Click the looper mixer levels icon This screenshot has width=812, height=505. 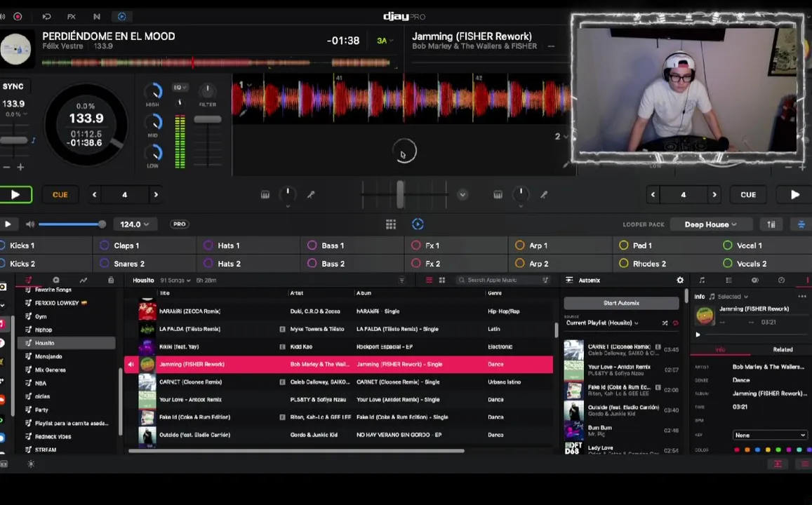click(x=771, y=224)
